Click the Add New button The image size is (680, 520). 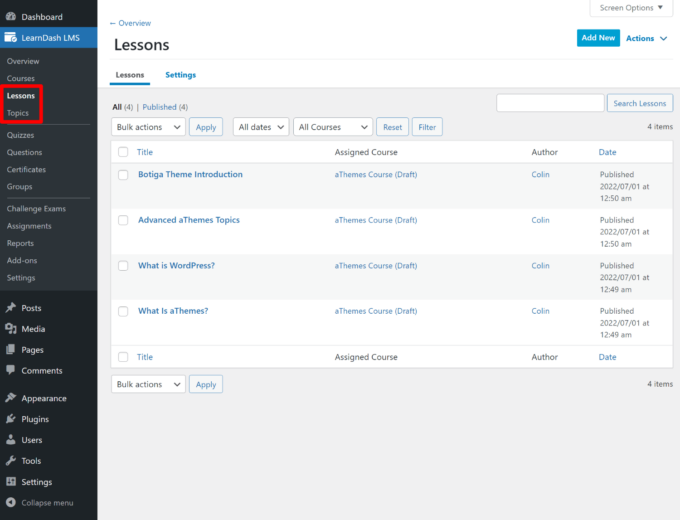pyautogui.click(x=598, y=38)
